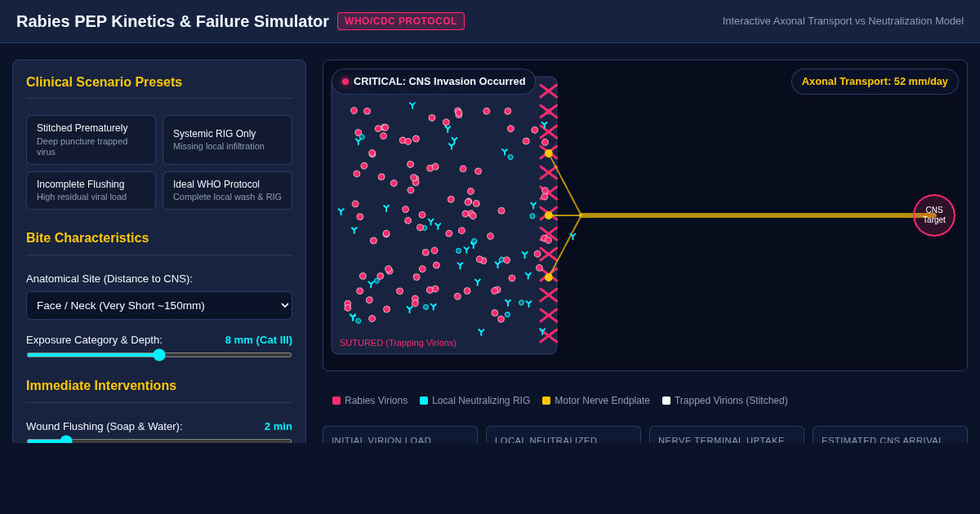980x514 pixels.
Task: Click the Initial Virion Load card
Action: tap(400, 435)
